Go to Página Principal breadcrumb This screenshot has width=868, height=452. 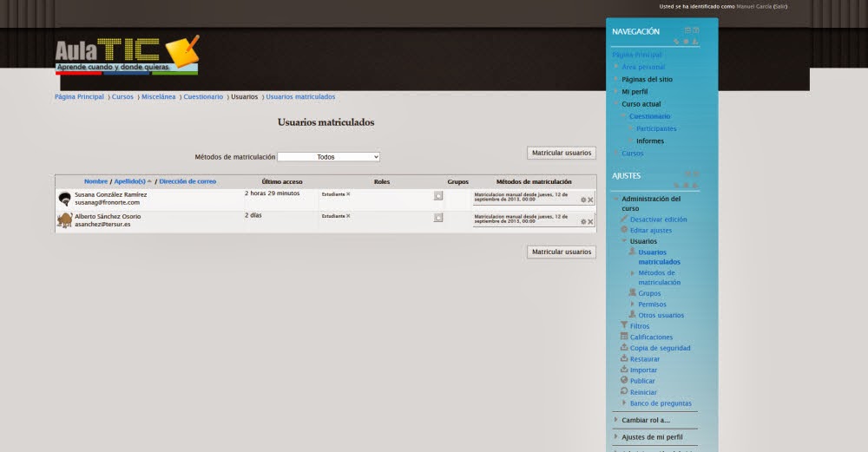[x=79, y=97]
